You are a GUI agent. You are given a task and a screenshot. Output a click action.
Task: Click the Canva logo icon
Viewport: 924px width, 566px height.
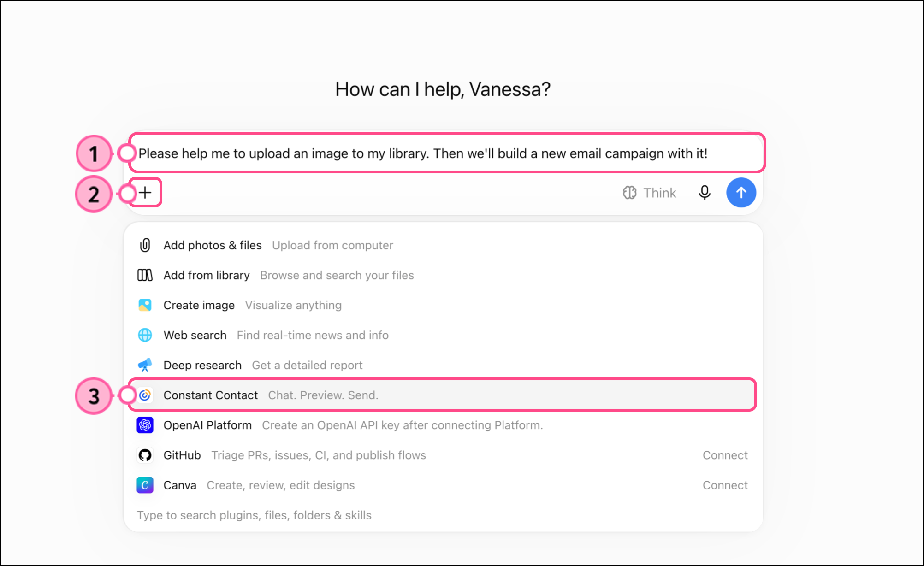pyautogui.click(x=145, y=485)
